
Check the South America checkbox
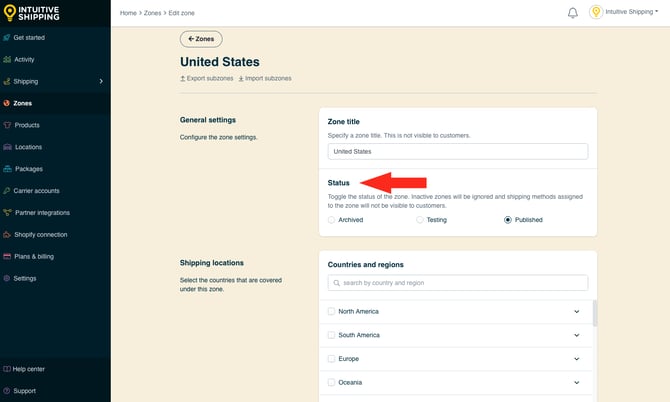tap(331, 335)
